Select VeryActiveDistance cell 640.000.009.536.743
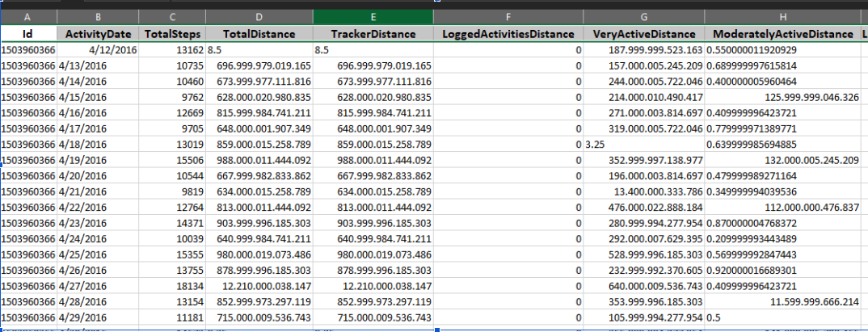The height and width of the screenshot is (332, 868). pyautogui.click(x=644, y=286)
